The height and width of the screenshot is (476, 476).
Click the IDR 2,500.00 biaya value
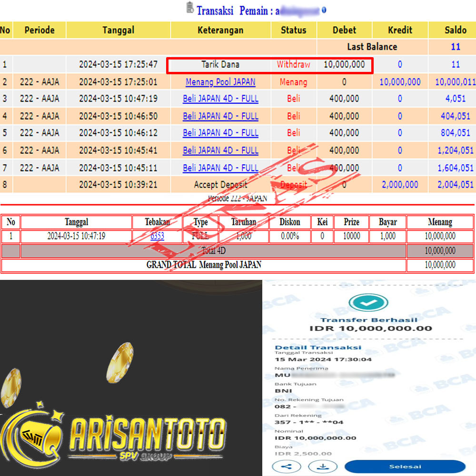(x=303, y=454)
